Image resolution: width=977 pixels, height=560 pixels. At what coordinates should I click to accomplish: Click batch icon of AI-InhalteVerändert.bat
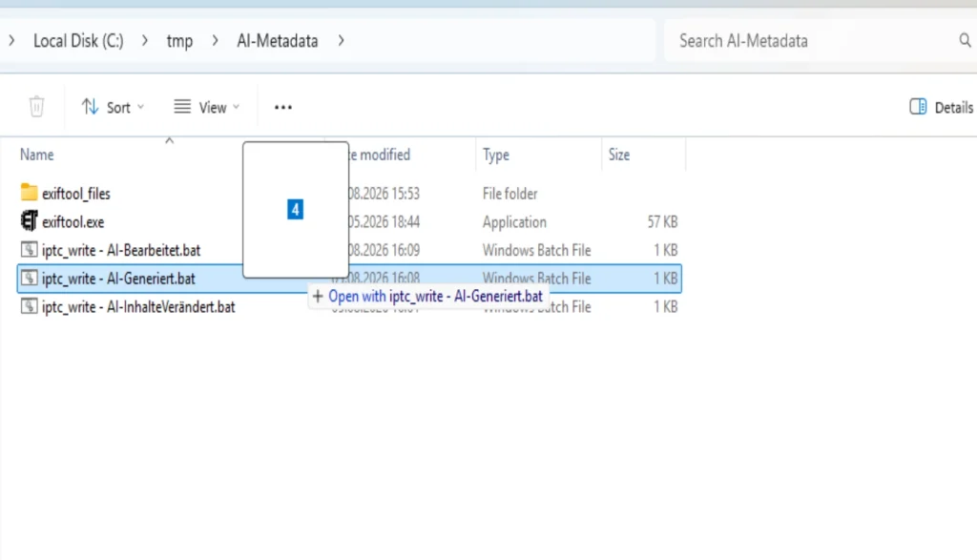[x=29, y=306]
